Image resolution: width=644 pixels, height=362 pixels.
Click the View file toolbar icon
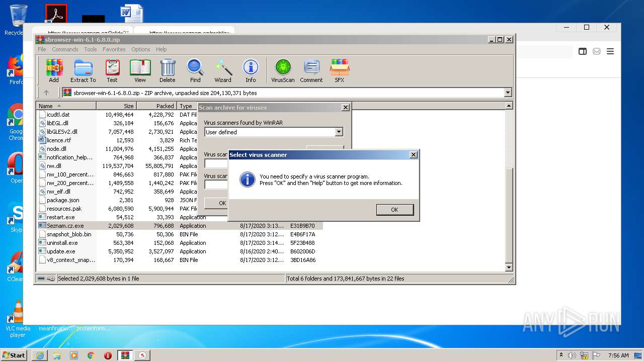coord(140,71)
